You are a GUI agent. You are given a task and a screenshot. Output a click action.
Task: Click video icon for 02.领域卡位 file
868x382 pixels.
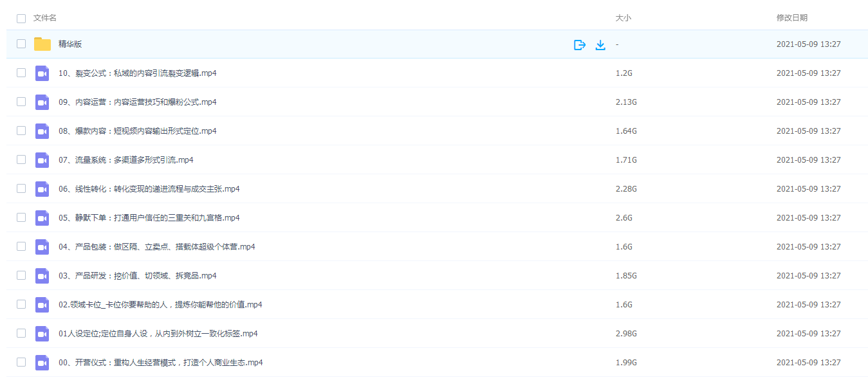click(42, 305)
